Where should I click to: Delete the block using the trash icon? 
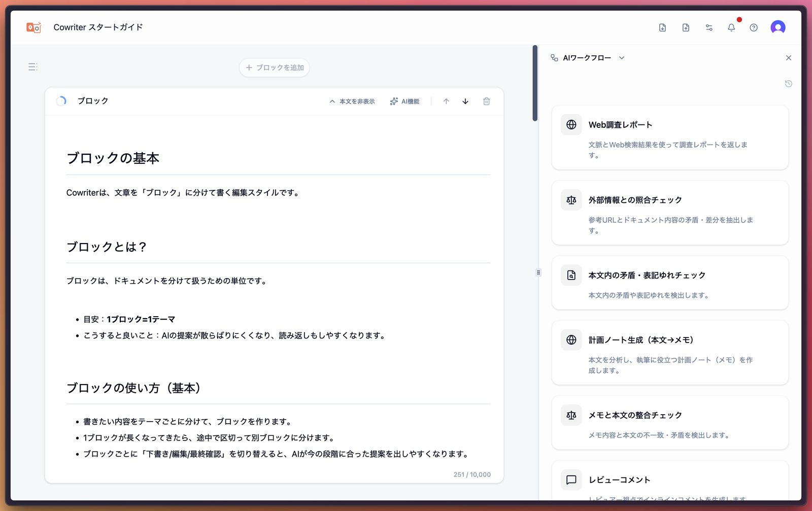[x=486, y=101]
